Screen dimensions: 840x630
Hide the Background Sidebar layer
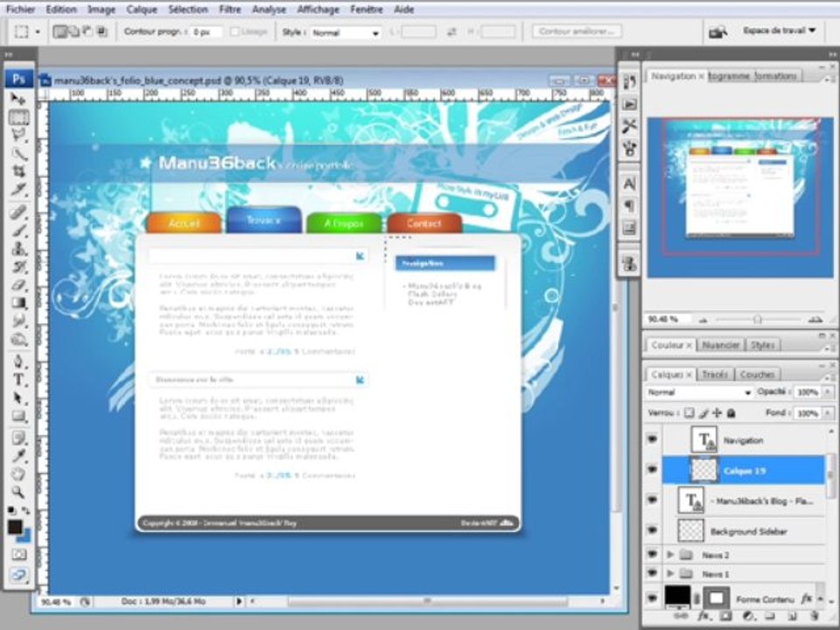tap(652, 530)
